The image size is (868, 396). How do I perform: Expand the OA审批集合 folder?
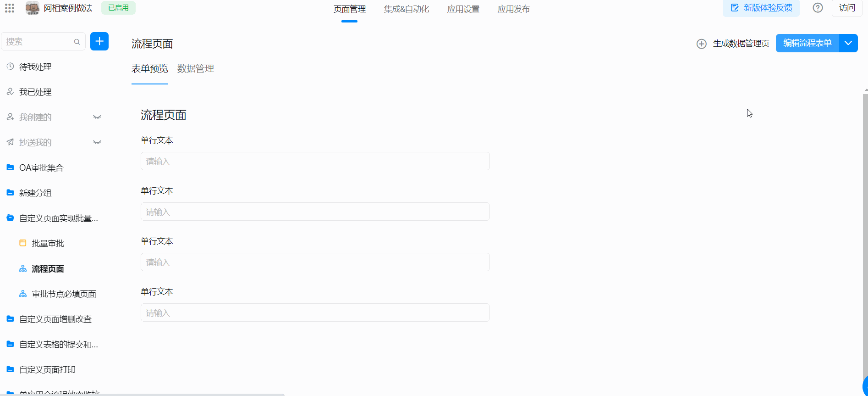(x=41, y=168)
